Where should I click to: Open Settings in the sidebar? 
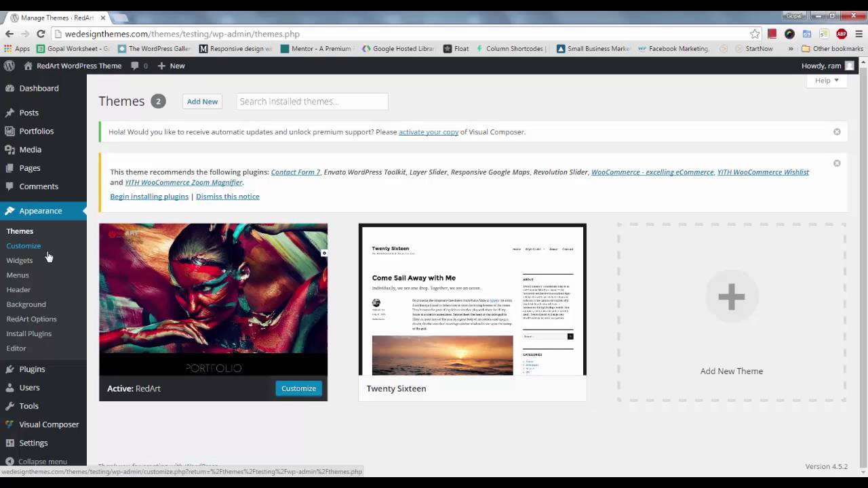click(33, 443)
